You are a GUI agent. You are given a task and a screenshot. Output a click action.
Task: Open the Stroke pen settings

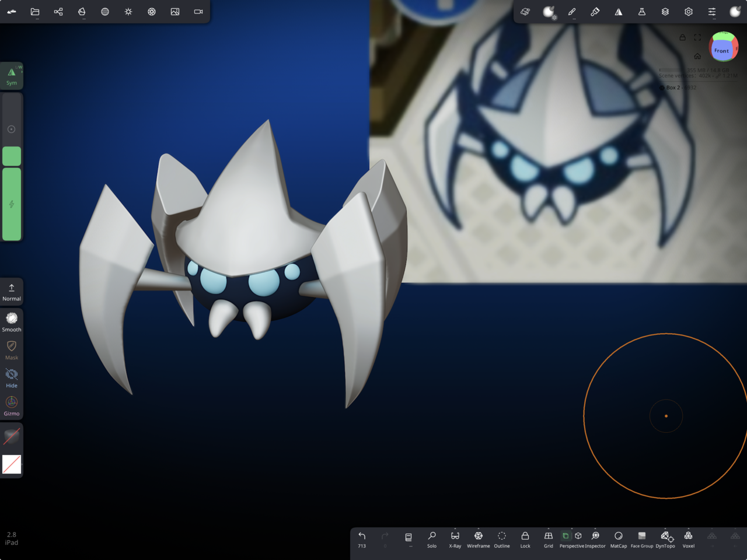(x=572, y=12)
